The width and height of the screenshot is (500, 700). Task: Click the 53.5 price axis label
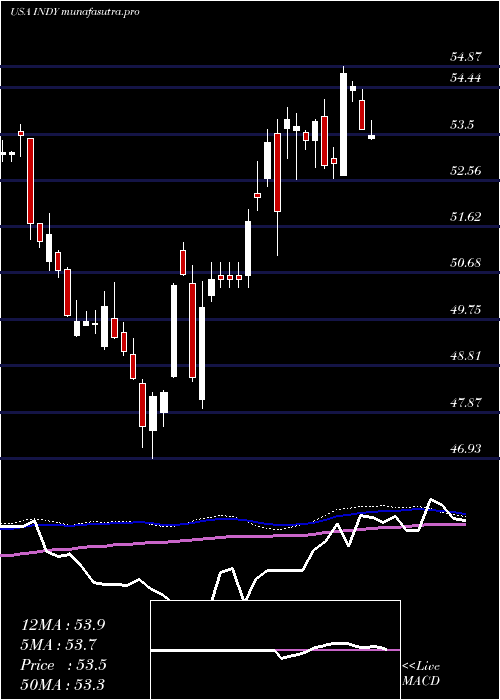pyautogui.click(x=462, y=125)
